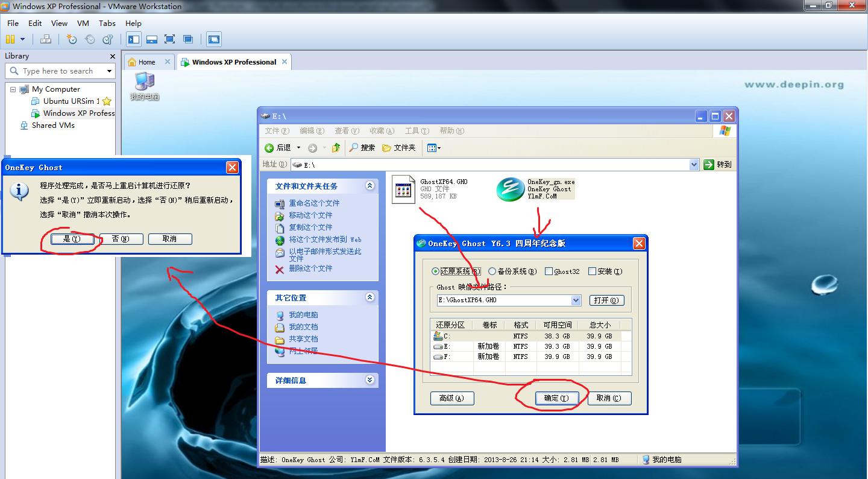Pause the virtual machine with the yellow pause icon
The width and height of the screenshot is (868, 479).
tap(10, 39)
